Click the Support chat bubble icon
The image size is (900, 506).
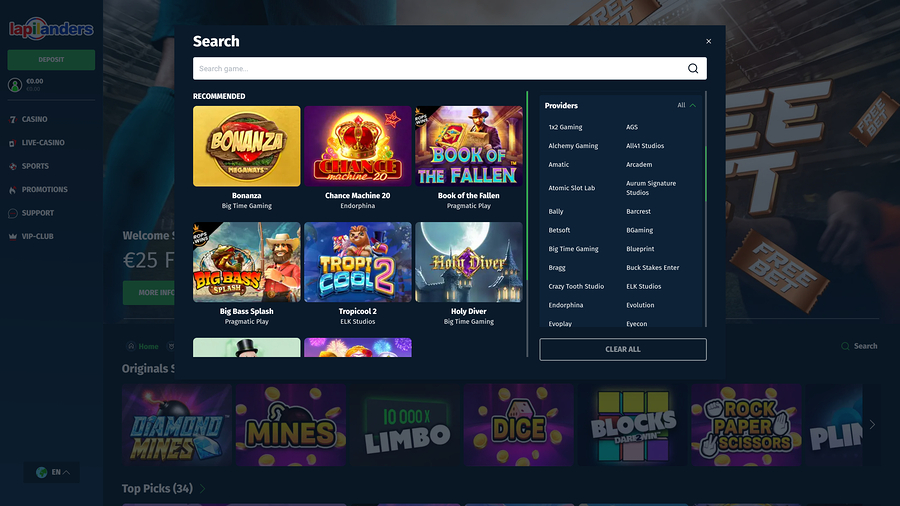tap(13, 213)
